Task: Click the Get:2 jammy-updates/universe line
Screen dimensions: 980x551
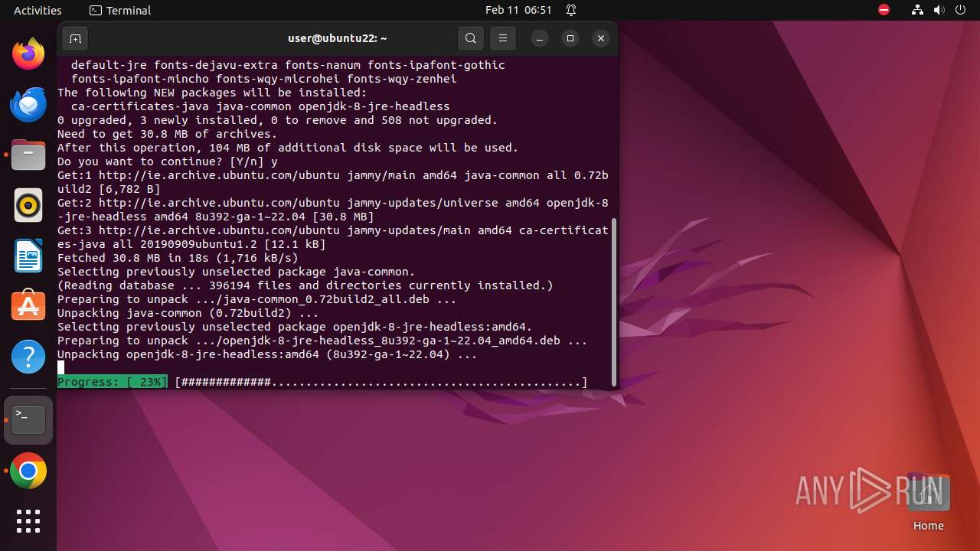Action: coord(333,210)
